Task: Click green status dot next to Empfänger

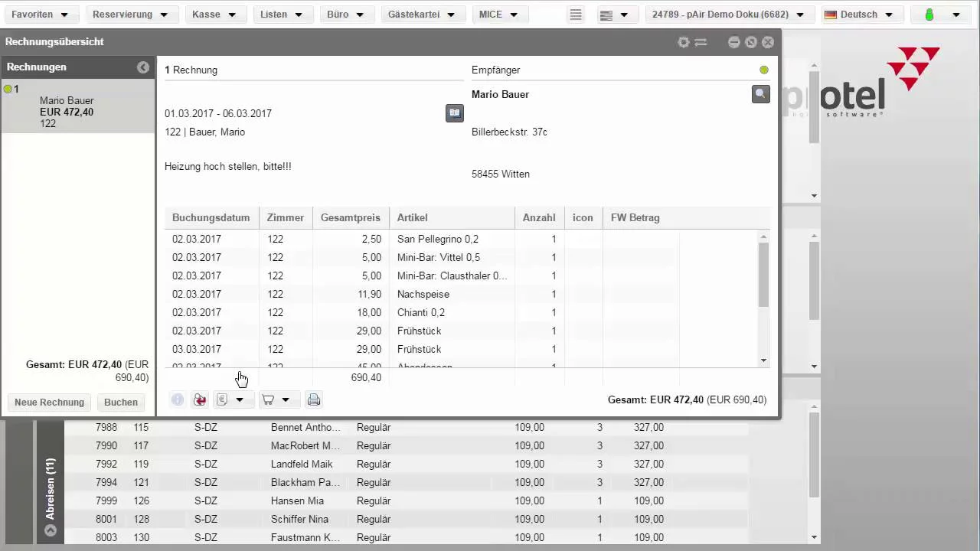Action: point(763,70)
